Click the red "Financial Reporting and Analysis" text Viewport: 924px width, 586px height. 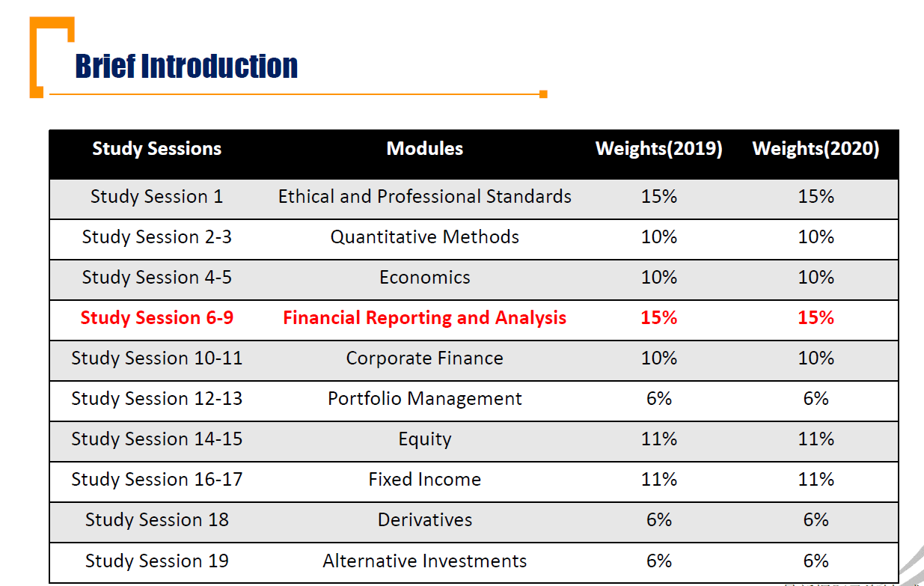pyautogui.click(x=424, y=318)
